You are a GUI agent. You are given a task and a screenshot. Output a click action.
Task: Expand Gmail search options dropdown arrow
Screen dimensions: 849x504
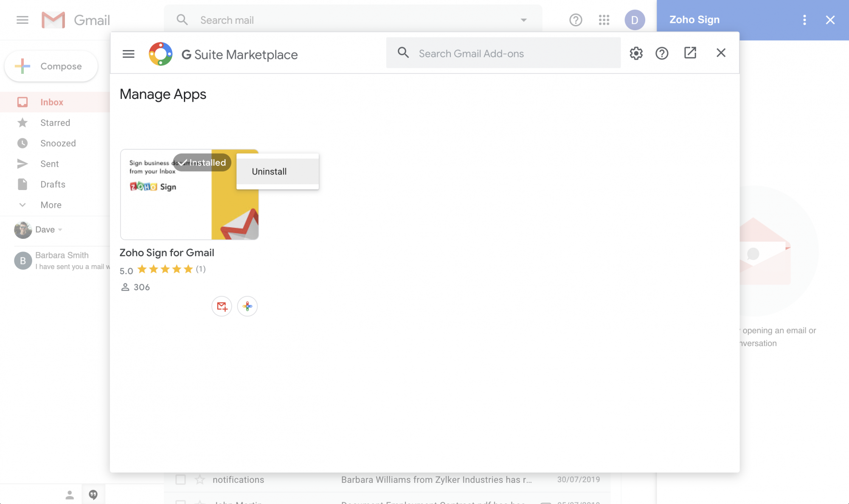click(x=523, y=20)
